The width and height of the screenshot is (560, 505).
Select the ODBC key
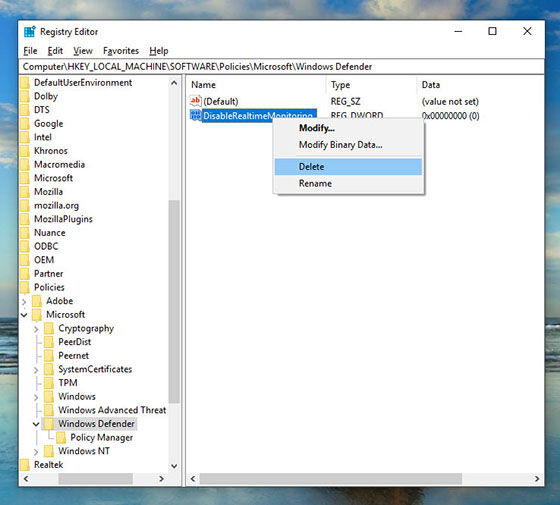(x=46, y=246)
